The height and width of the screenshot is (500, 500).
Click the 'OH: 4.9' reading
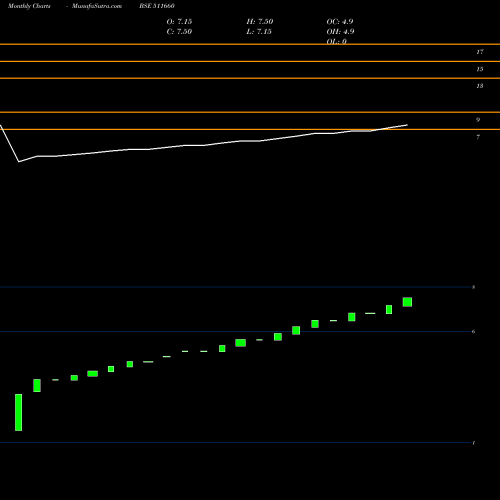pyautogui.click(x=340, y=31)
